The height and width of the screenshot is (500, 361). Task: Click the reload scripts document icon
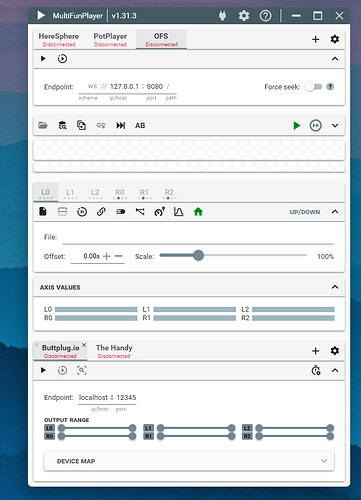pyautogui.click(x=81, y=125)
